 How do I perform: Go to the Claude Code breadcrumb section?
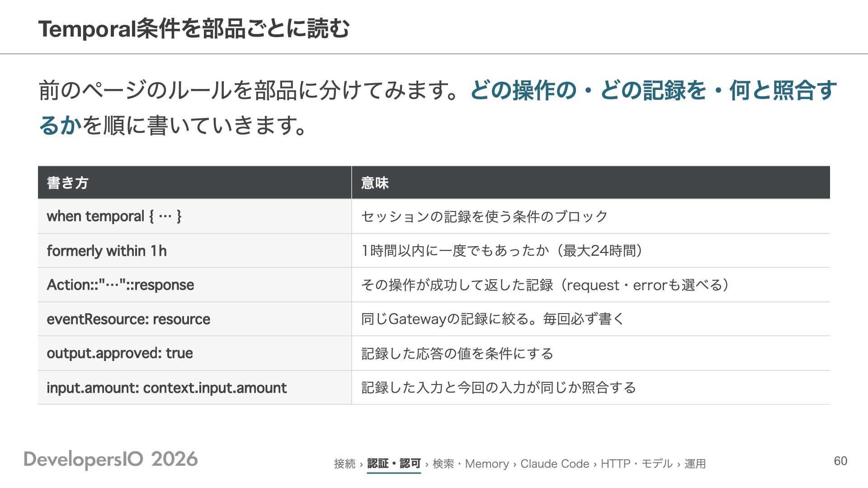point(555,464)
